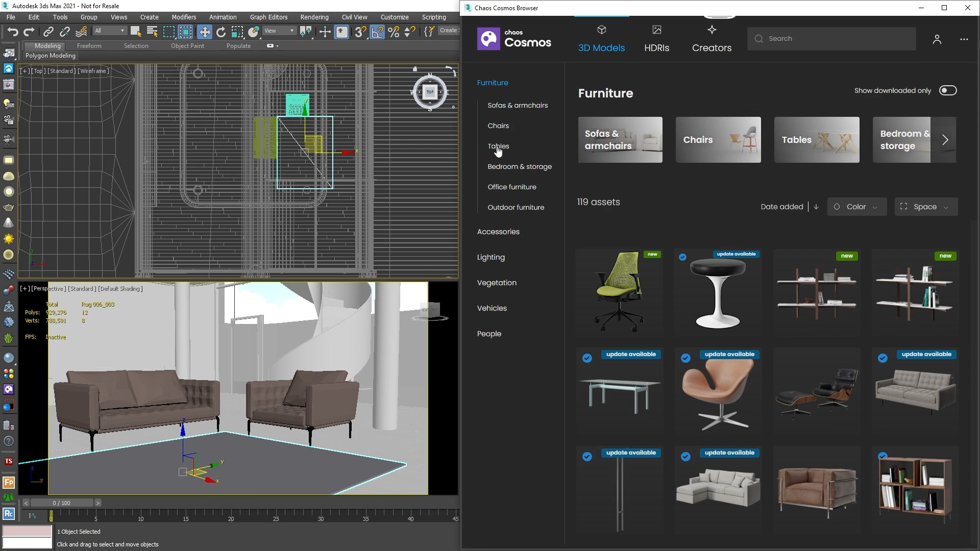Open the MAXScript curly-braces icon
980x551 pixels.
(429, 32)
